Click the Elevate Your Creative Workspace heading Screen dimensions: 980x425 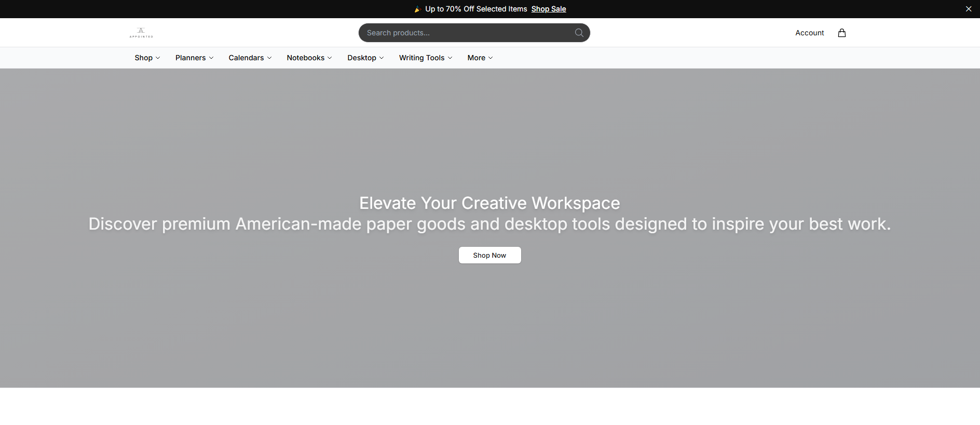pos(489,203)
